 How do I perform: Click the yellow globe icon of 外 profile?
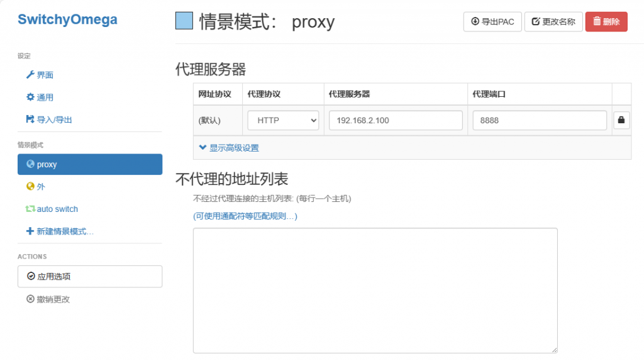30,187
